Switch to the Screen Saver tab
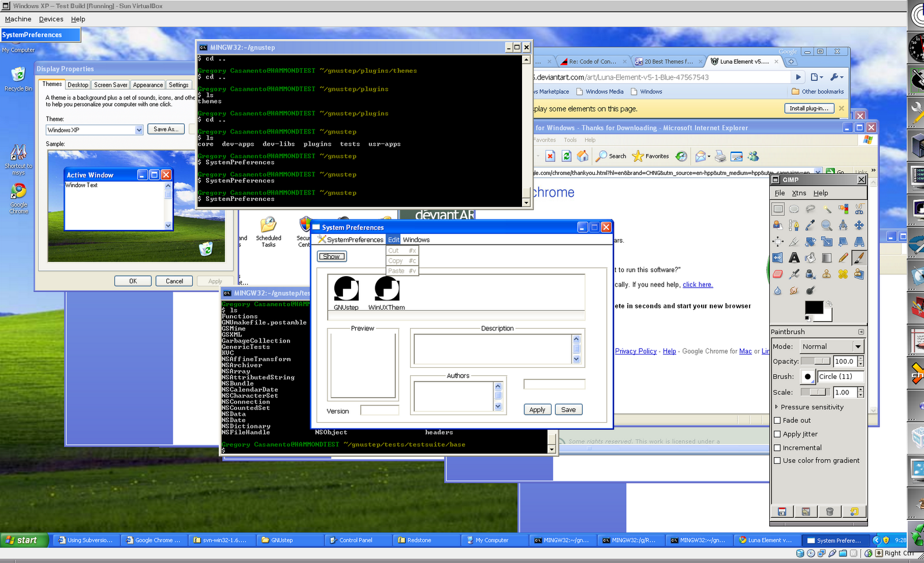The image size is (924, 563). [110, 84]
